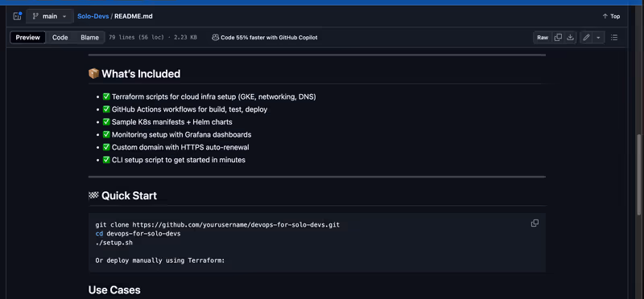
Task: Open the main branch selector dropdown
Action: coord(50,16)
